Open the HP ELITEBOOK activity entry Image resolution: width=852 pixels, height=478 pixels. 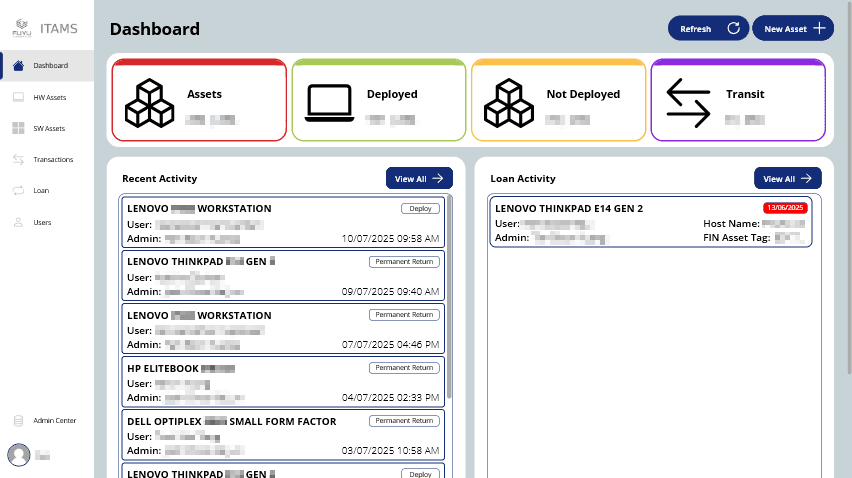click(x=283, y=381)
